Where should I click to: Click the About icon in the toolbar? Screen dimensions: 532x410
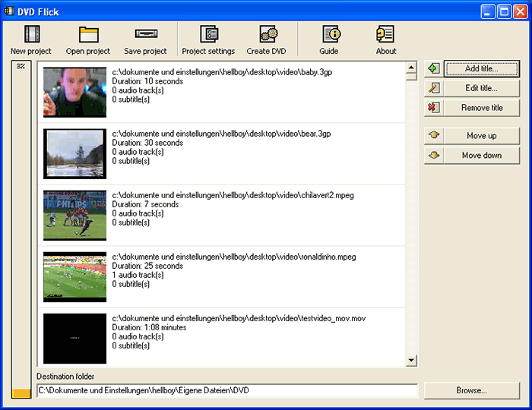385,34
